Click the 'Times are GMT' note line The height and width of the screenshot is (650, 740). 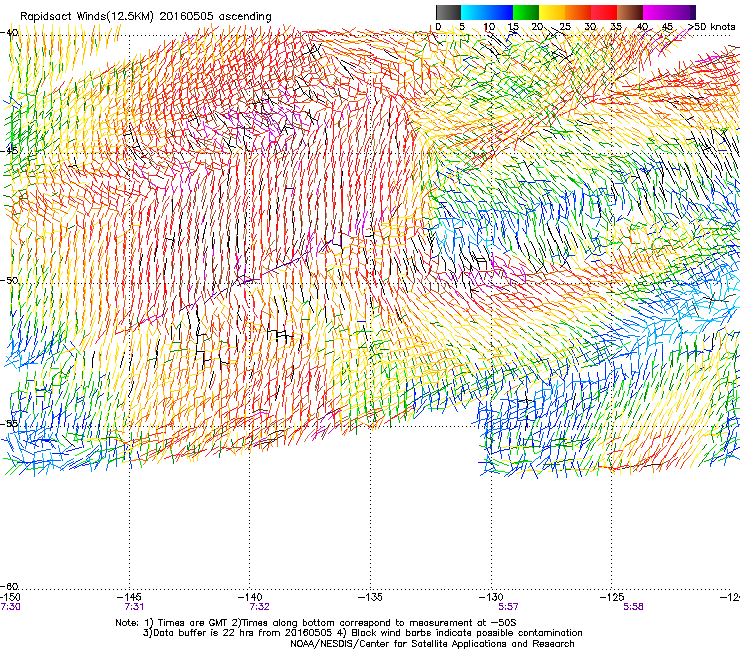tap(316, 623)
